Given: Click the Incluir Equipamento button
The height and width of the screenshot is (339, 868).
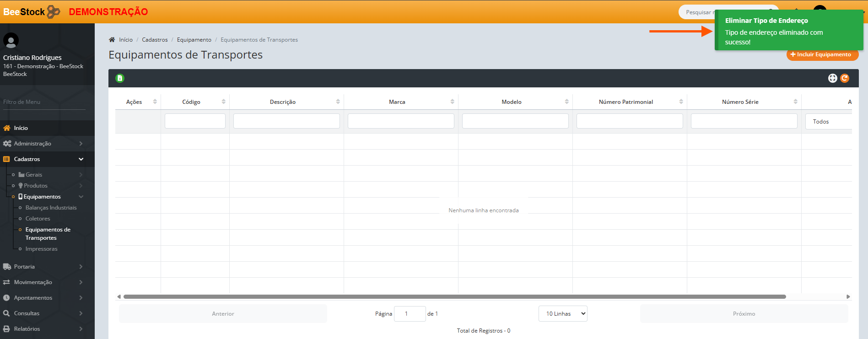Looking at the screenshot, I should point(822,54).
